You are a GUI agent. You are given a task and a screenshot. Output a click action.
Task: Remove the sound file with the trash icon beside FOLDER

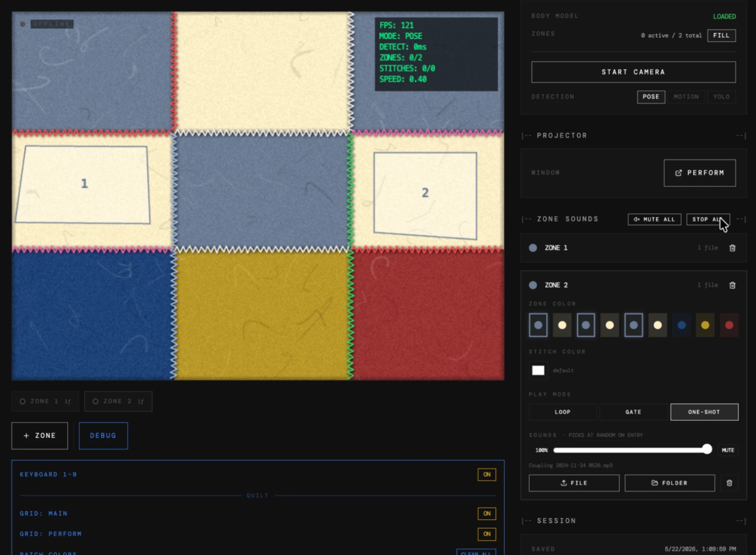[729, 483]
